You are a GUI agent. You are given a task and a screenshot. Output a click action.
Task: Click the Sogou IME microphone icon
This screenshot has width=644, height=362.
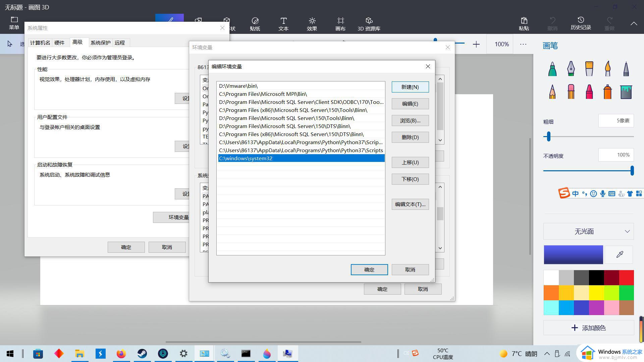point(603,193)
